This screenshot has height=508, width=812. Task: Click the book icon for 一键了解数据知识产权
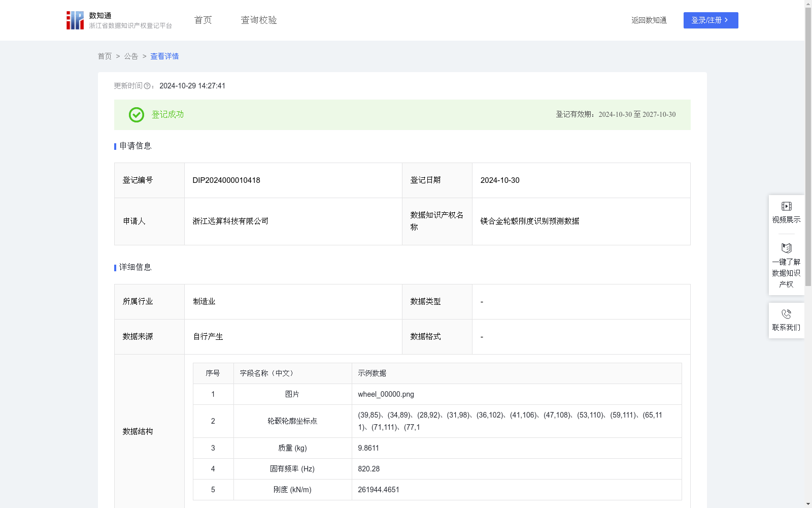tap(786, 248)
